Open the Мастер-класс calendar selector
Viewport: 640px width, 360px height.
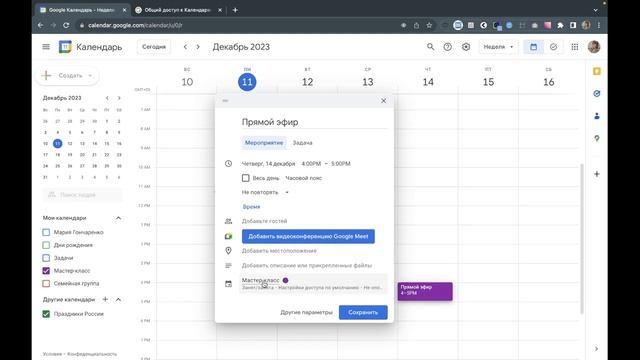click(313, 283)
